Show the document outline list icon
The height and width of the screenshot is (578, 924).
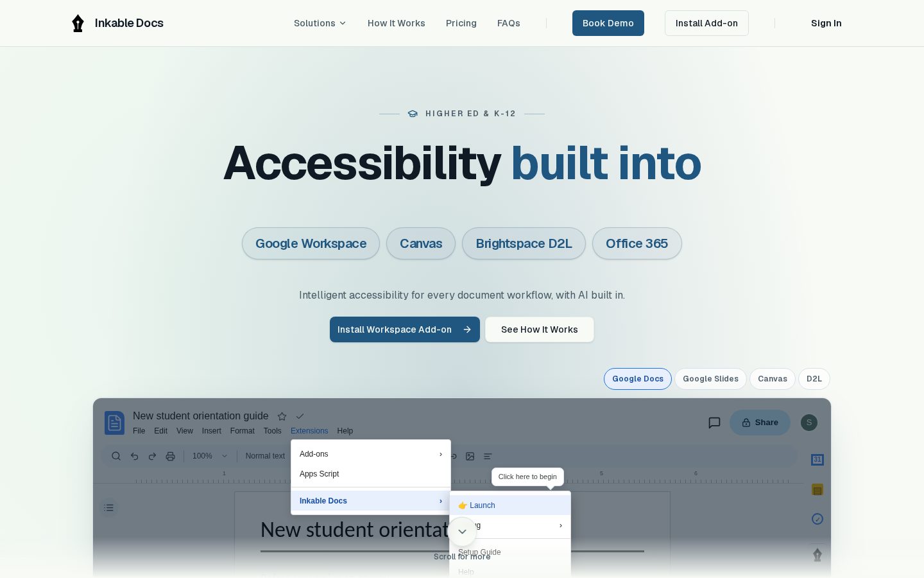pyautogui.click(x=109, y=507)
